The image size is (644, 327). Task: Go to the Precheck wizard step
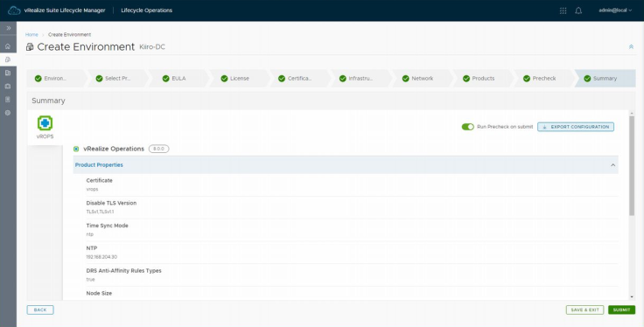click(542, 79)
